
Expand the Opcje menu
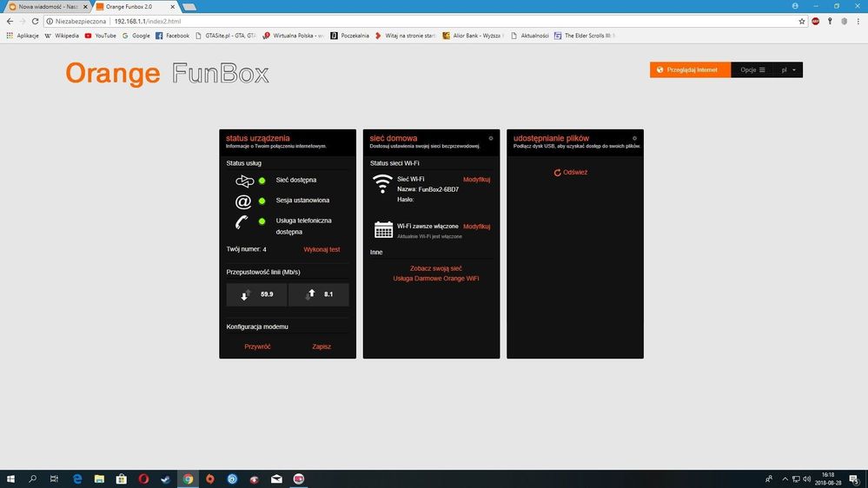click(752, 69)
